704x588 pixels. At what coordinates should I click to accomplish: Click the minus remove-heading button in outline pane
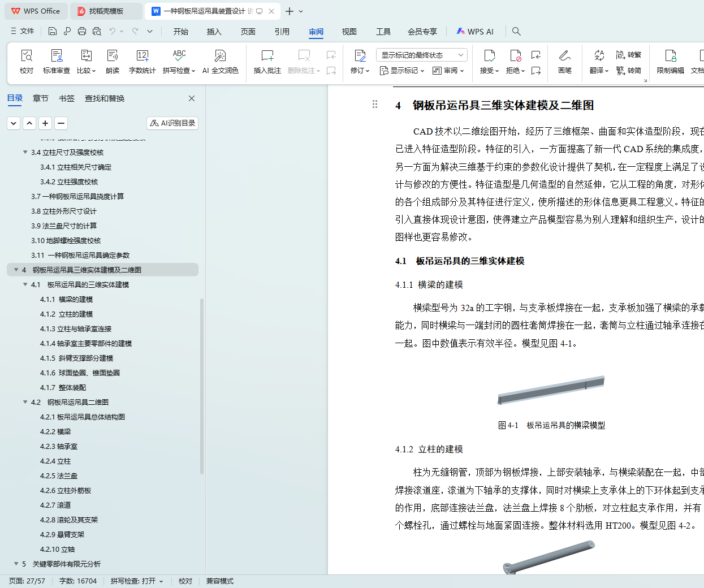pyautogui.click(x=61, y=123)
